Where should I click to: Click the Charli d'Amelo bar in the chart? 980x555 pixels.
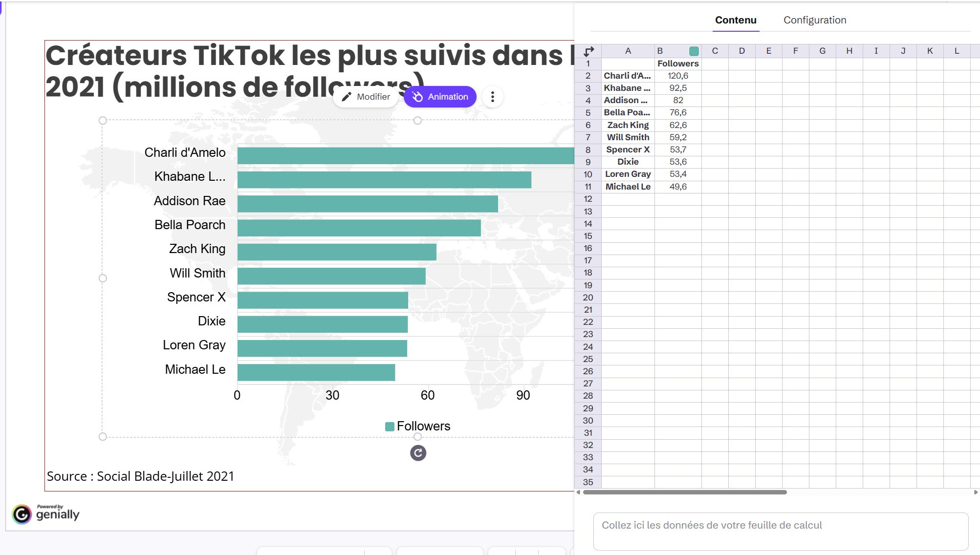[406, 155]
